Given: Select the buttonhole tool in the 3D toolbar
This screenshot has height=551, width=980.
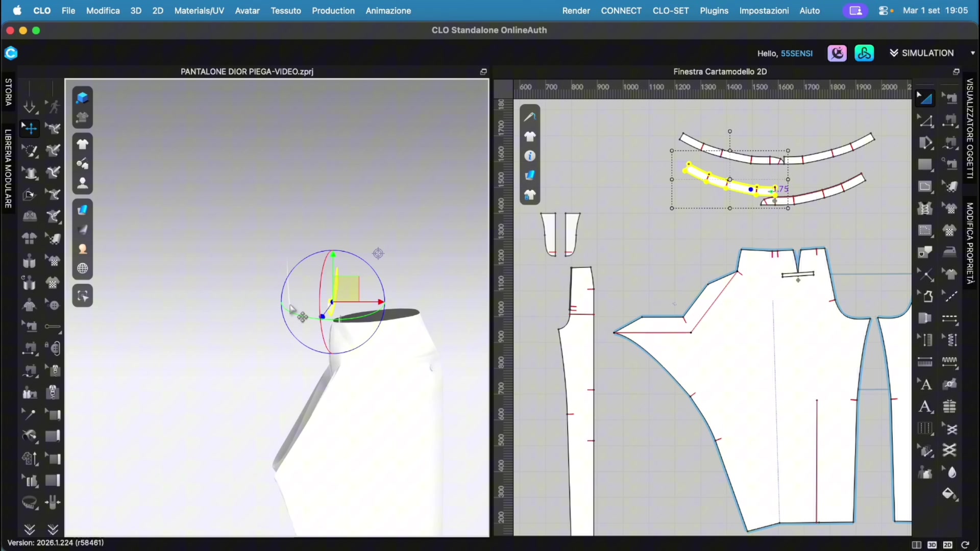Looking at the screenshot, I should click(53, 327).
